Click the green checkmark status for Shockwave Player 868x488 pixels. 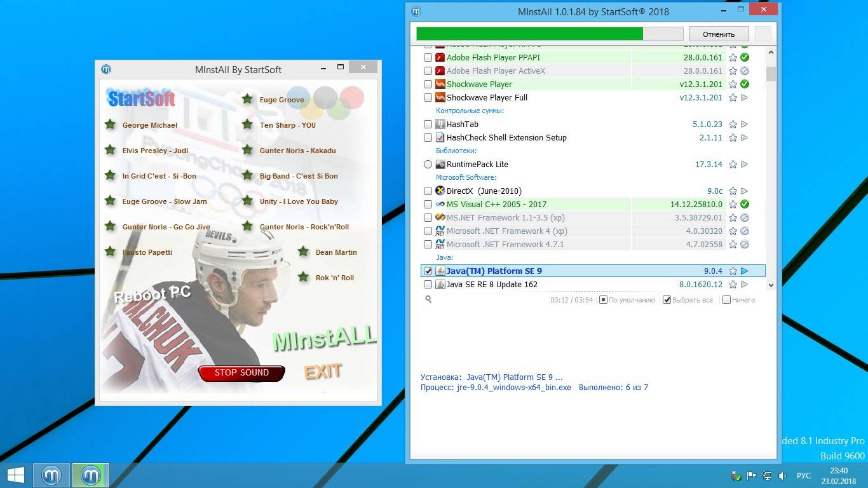click(745, 84)
